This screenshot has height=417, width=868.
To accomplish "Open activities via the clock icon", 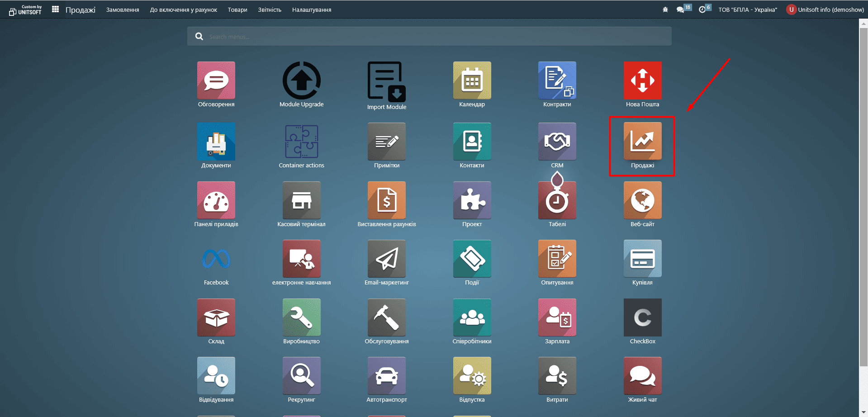I will click(x=702, y=9).
